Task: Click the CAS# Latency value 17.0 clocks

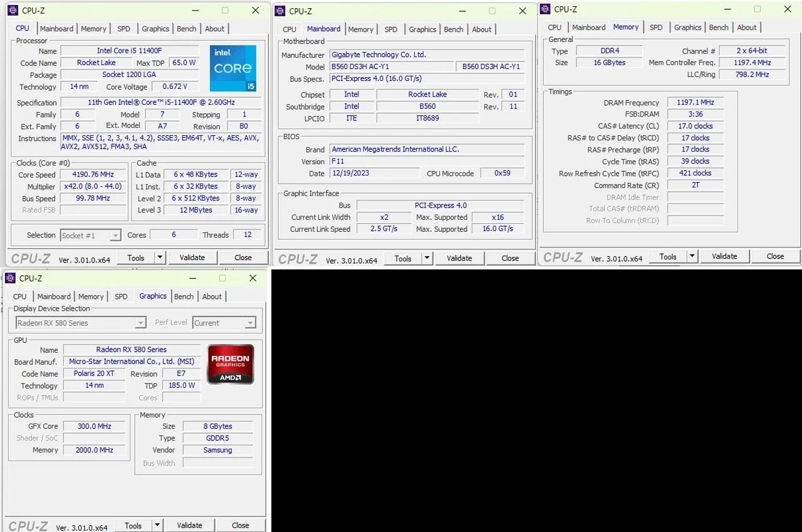Action: coord(695,126)
